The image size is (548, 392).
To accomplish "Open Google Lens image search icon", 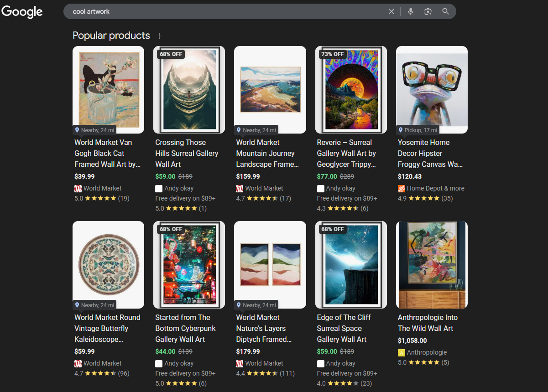I will 428,11.
